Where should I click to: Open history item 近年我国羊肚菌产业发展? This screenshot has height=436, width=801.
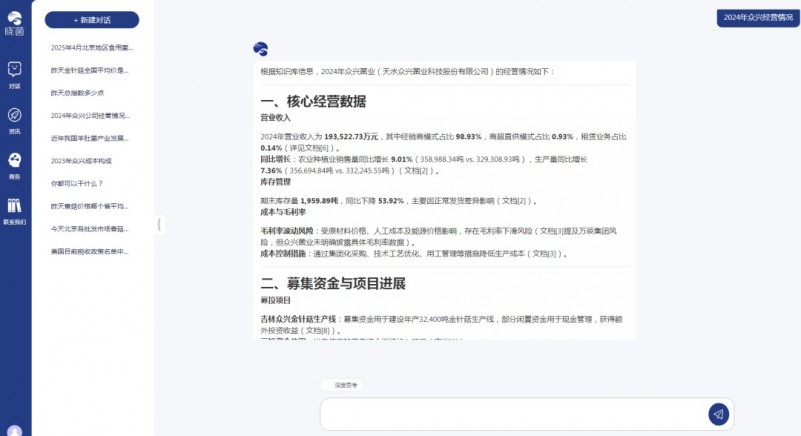(90, 138)
